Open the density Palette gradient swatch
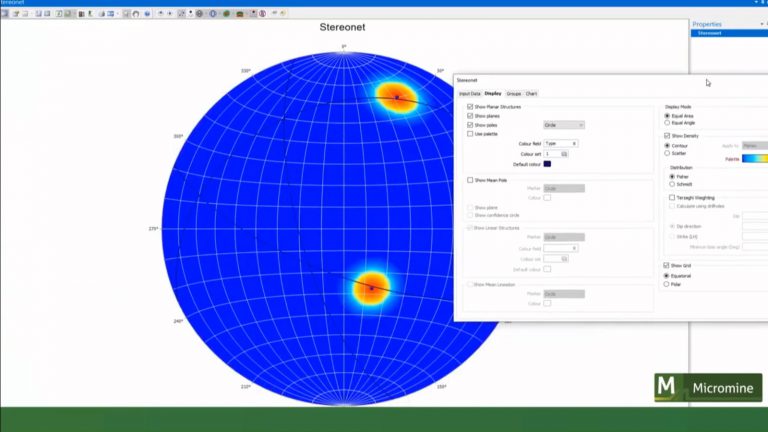 tap(755, 159)
